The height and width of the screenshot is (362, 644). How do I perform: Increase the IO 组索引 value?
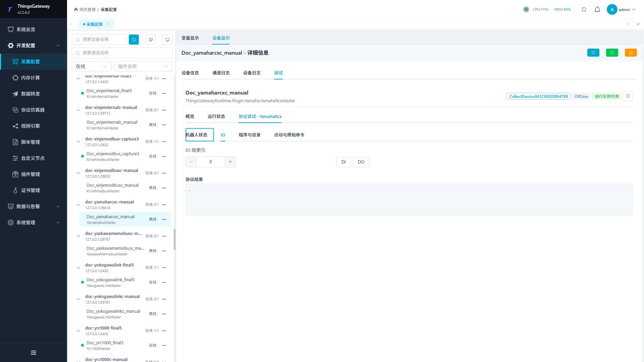230,162
